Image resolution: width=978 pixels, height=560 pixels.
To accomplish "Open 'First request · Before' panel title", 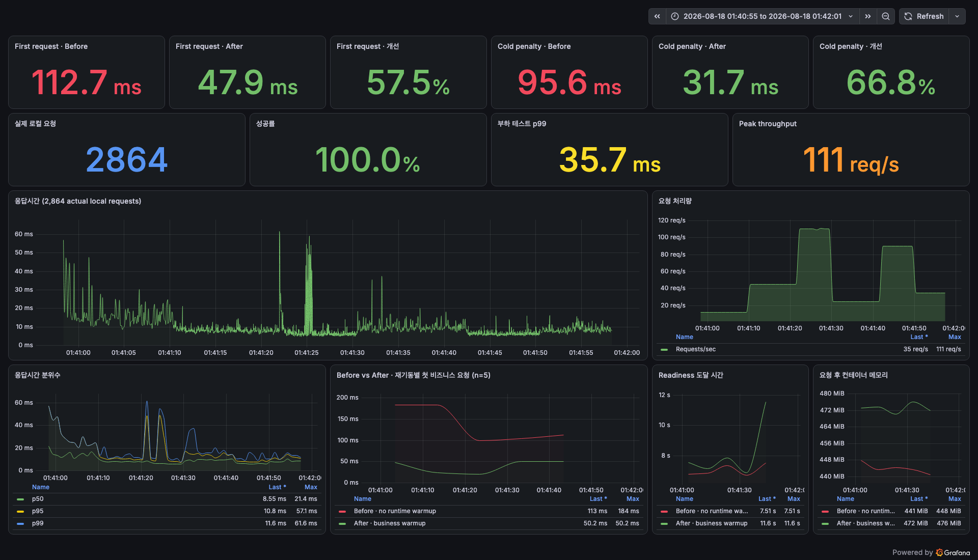I will 51,46.
